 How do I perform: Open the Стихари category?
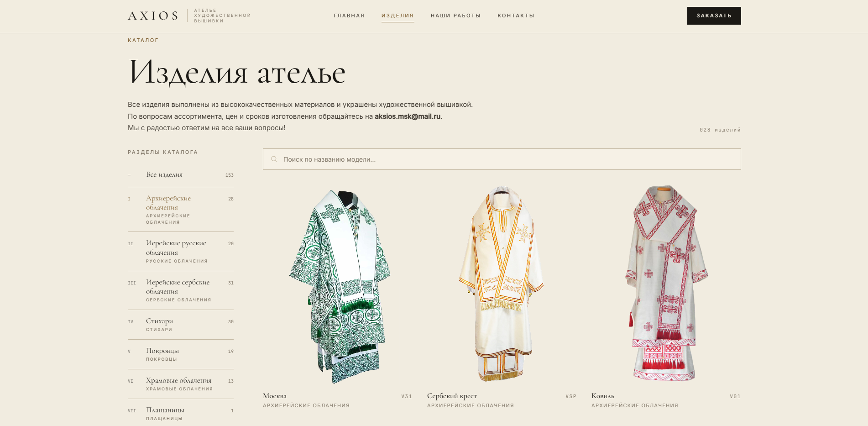pos(181,325)
